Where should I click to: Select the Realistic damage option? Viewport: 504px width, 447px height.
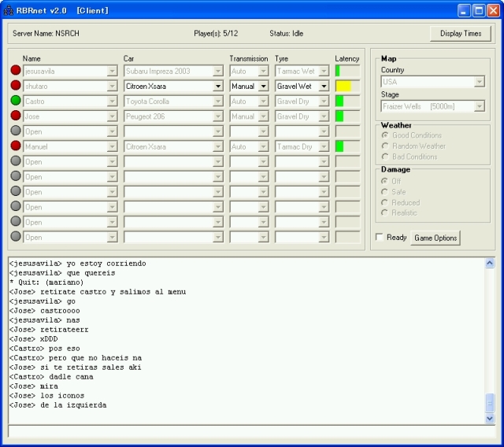[385, 212]
